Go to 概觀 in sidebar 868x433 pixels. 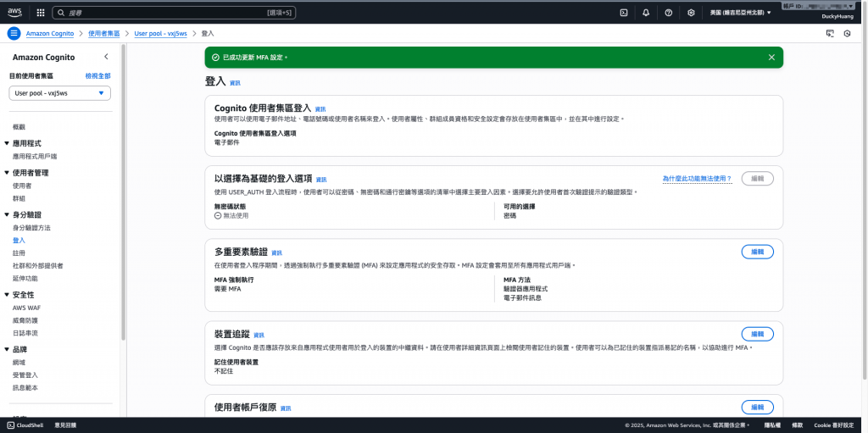pyautogui.click(x=19, y=127)
